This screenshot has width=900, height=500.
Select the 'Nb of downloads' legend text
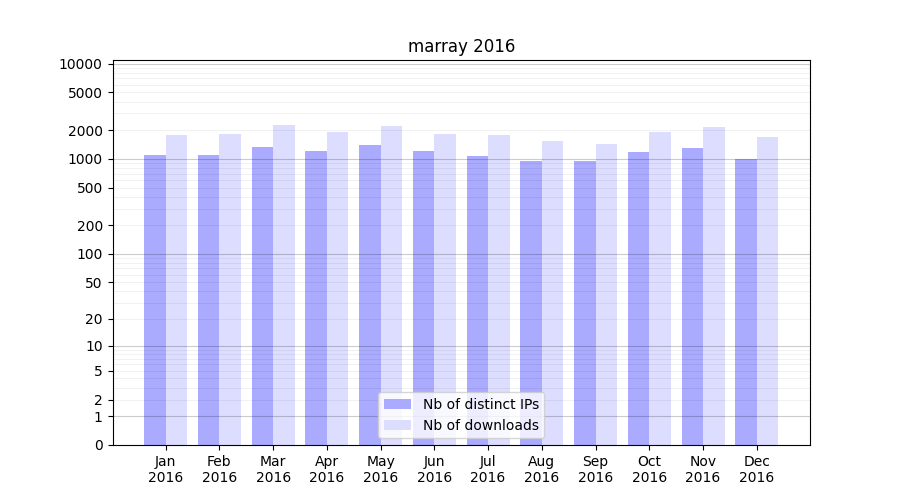pos(481,425)
